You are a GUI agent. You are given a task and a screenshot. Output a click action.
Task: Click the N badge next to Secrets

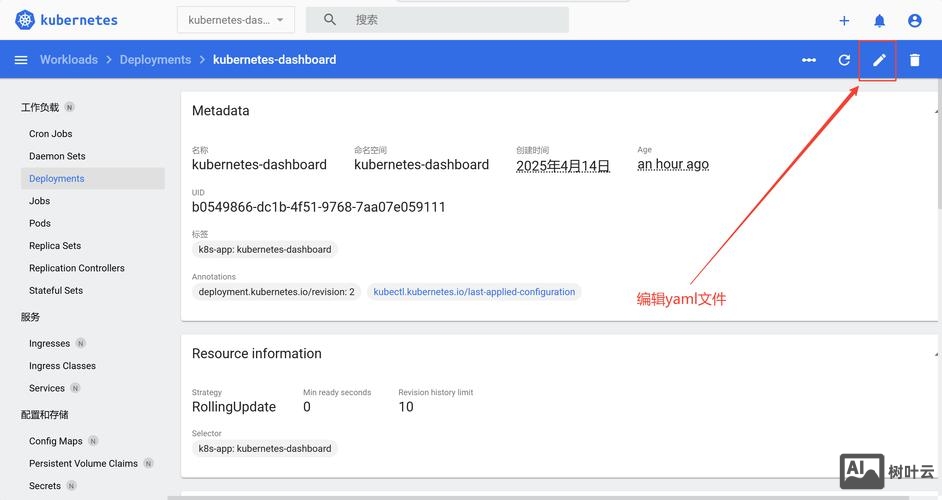click(71, 485)
